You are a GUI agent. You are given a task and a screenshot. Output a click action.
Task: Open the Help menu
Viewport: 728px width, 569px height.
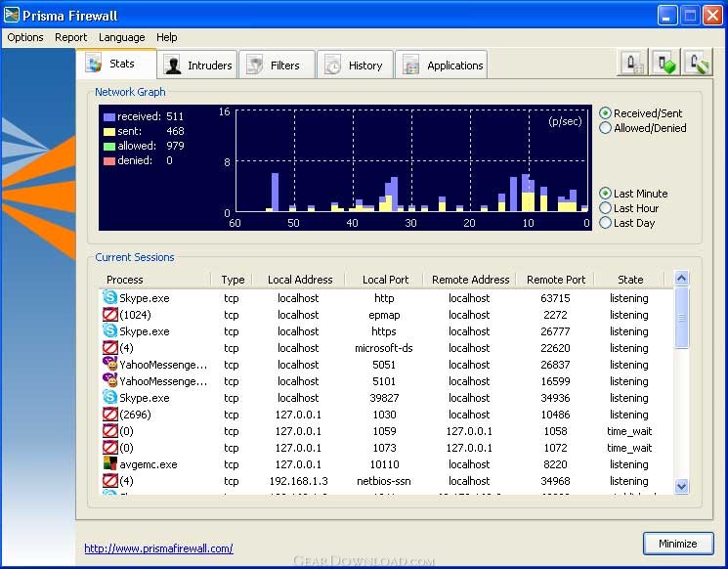click(167, 37)
